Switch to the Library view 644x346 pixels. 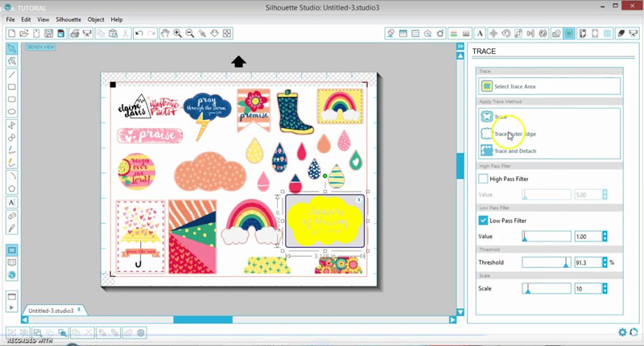tap(11, 262)
